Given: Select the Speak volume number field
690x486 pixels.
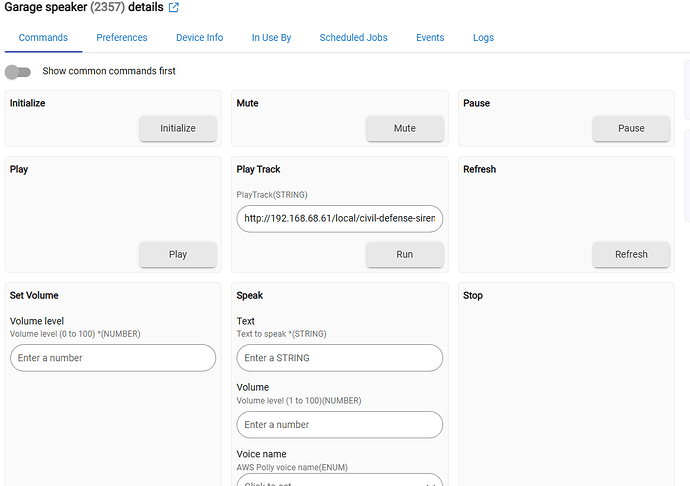Looking at the screenshot, I should (339, 425).
